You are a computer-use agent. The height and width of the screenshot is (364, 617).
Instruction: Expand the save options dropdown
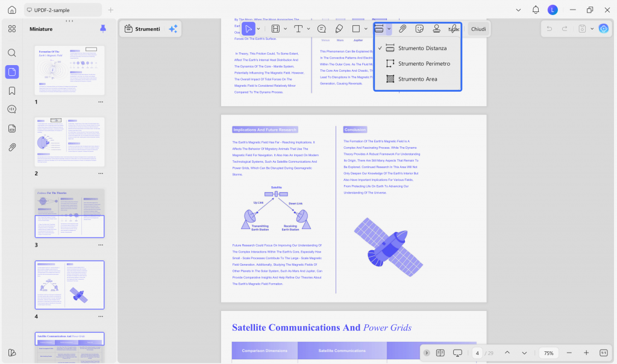pyautogui.click(x=592, y=29)
